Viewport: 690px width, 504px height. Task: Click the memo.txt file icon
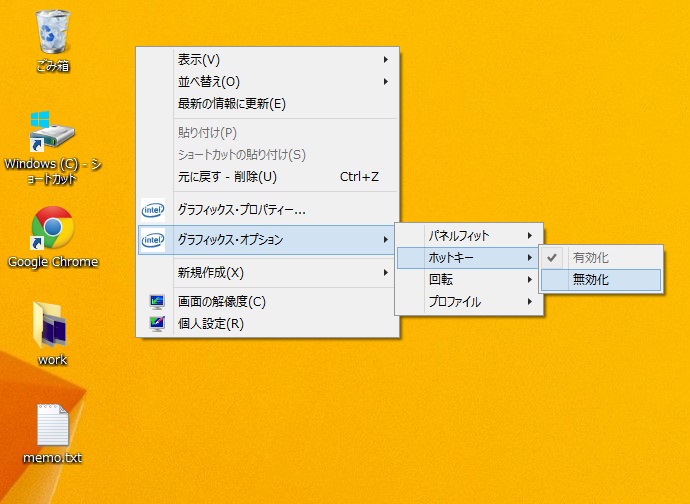coord(52,425)
